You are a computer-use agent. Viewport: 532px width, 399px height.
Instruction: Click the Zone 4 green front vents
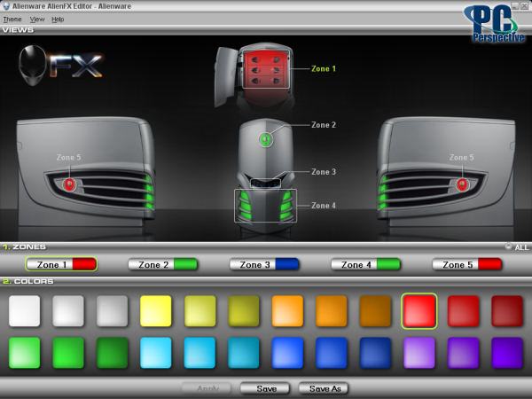click(265, 206)
